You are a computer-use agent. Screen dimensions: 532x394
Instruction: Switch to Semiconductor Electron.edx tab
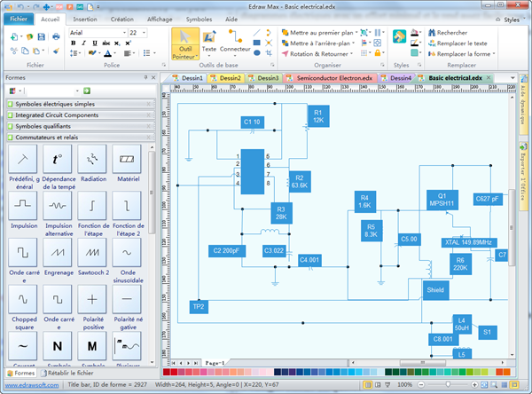coord(331,78)
